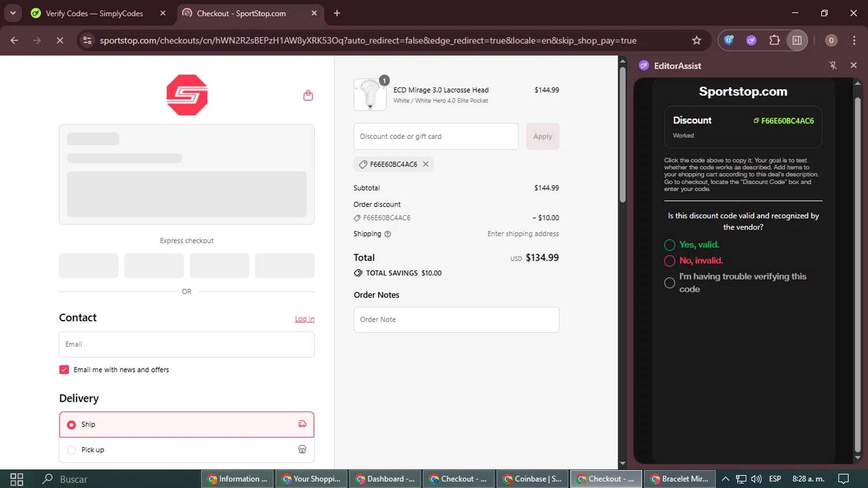
Task: Click the copy icon beside F66E60BC4AC6
Action: click(x=756, y=121)
